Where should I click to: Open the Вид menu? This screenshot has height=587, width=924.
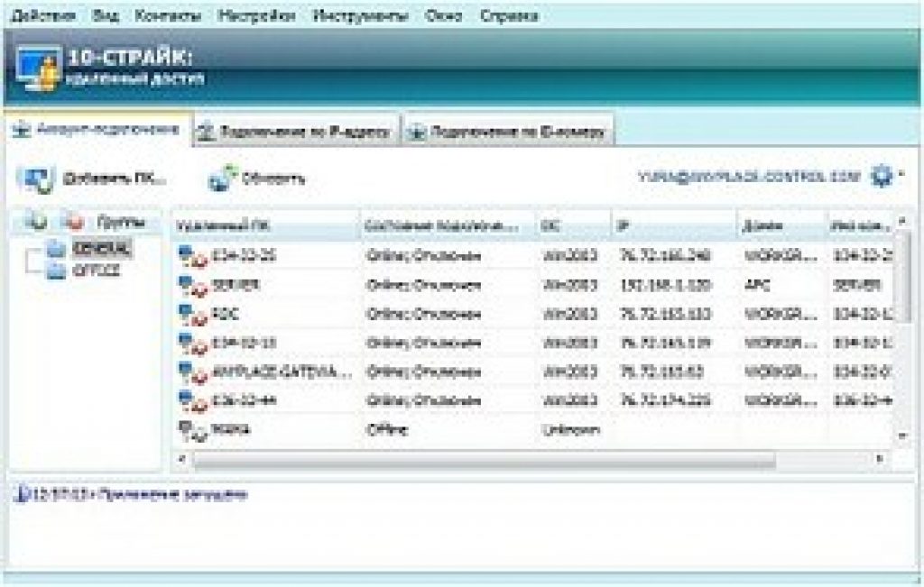[x=106, y=15]
